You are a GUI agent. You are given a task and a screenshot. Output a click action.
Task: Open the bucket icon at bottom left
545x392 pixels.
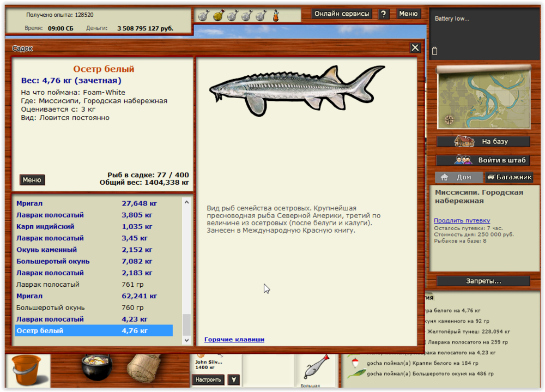pyautogui.click(x=27, y=371)
